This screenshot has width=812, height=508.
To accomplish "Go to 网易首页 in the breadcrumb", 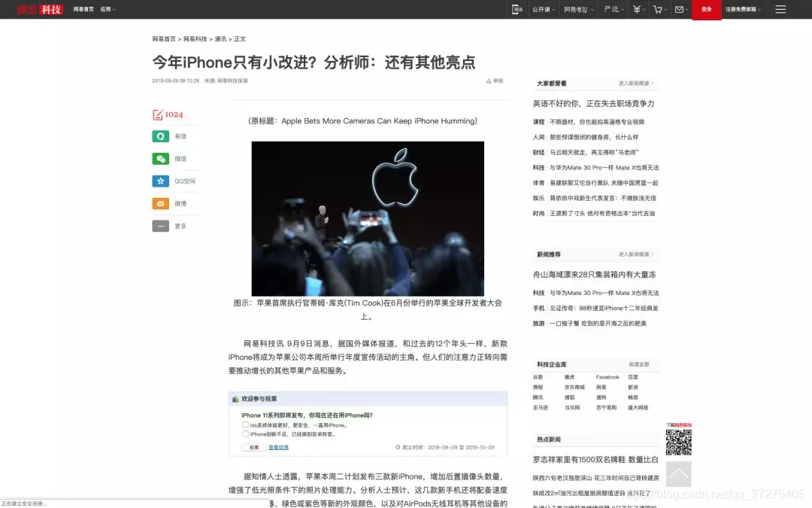I will 164,39.
